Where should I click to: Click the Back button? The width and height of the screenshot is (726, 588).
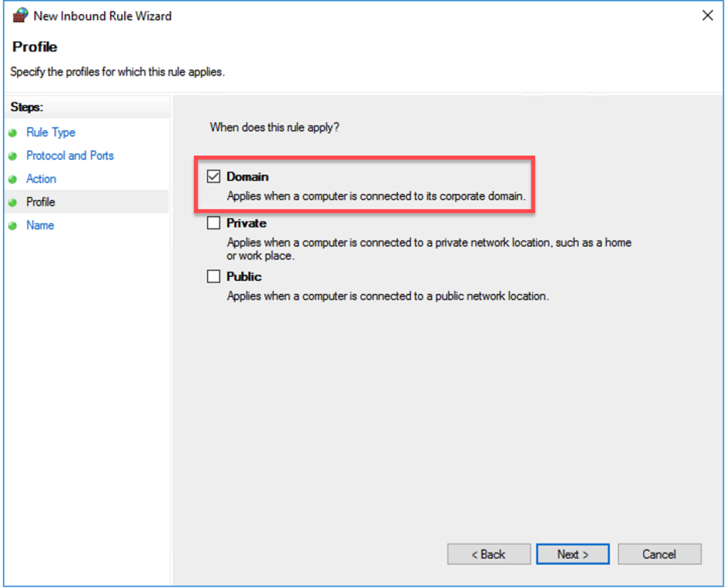tap(489, 554)
